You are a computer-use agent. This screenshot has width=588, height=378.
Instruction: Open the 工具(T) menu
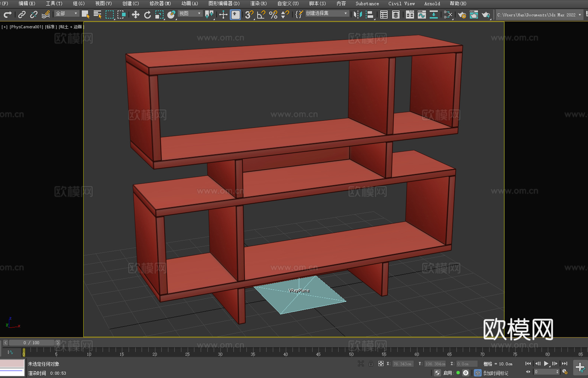click(x=54, y=3)
